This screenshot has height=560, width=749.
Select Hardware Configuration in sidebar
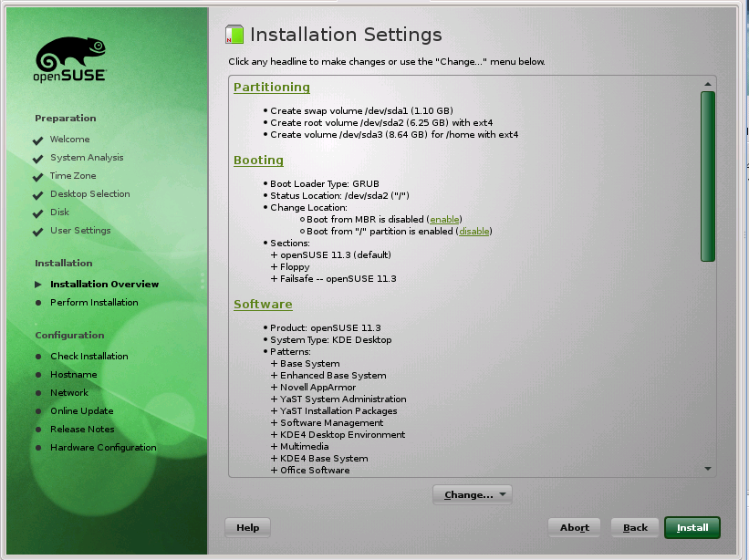pyautogui.click(x=103, y=447)
